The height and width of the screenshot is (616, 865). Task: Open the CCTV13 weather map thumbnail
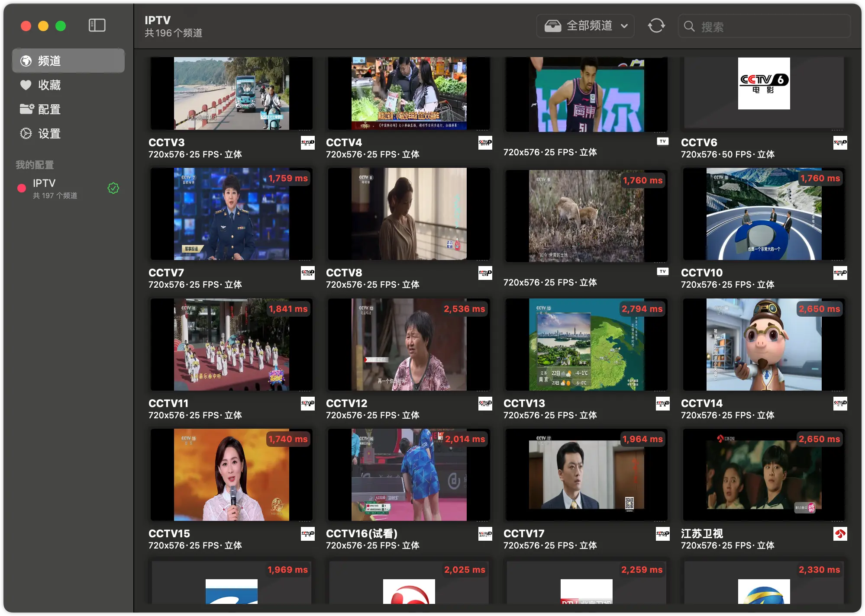pos(587,345)
